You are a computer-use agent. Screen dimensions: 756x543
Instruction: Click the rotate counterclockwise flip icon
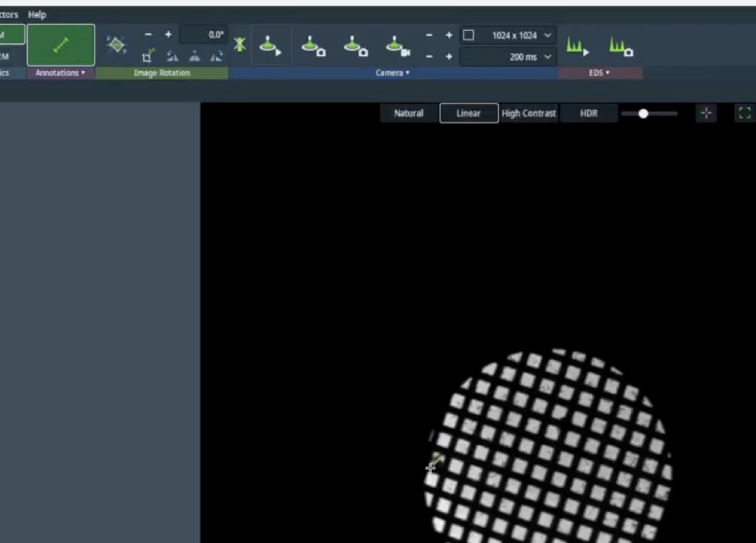tap(172, 57)
